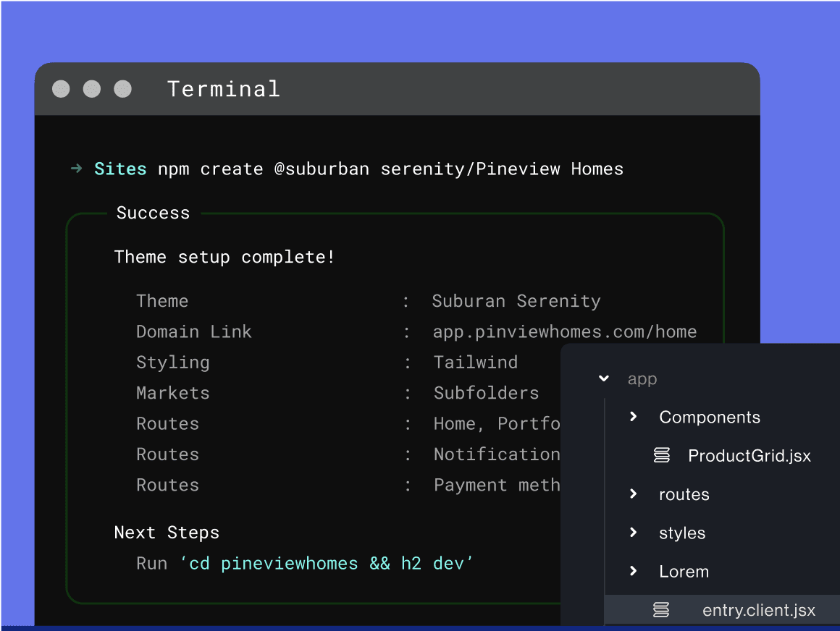The width and height of the screenshot is (840, 631).
Task: Click the Terminal title bar label
Action: (224, 88)
